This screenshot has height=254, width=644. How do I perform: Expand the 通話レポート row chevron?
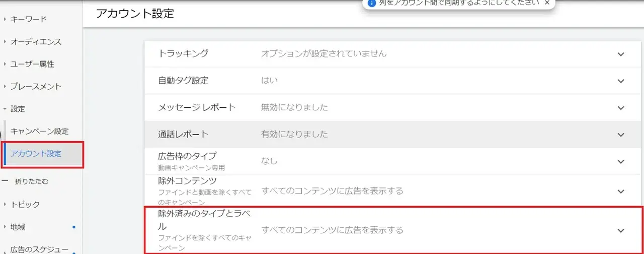tap(620, 134)
